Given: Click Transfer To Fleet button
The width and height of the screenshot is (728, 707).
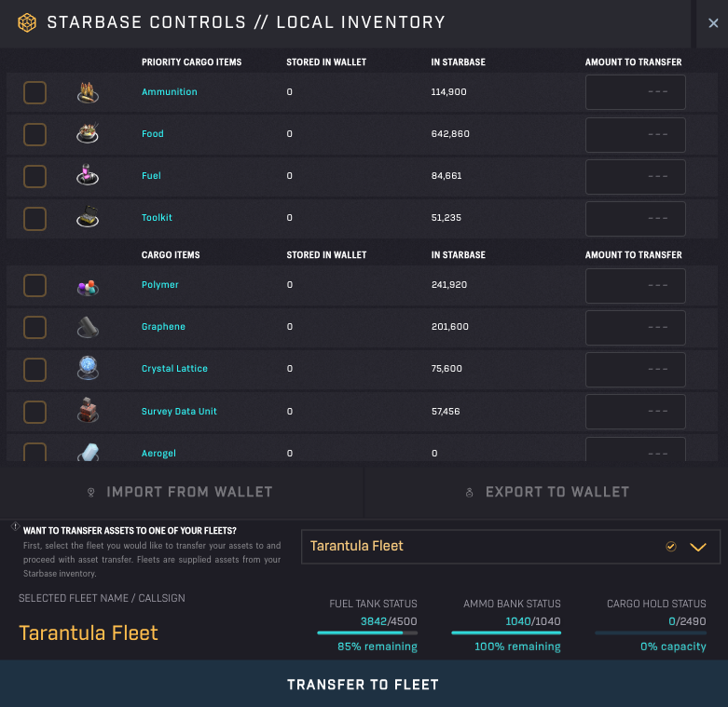Looking at the screenshot, I should [x=364, y=684].
